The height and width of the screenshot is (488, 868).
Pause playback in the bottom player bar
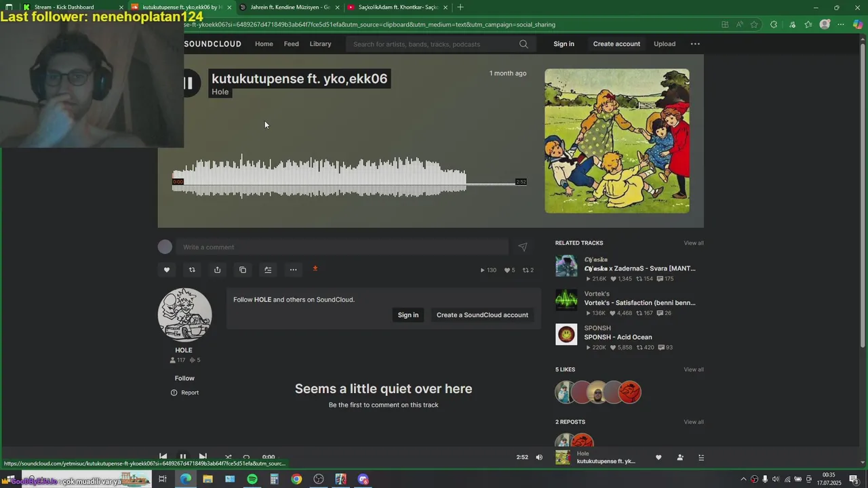point(182,457)
